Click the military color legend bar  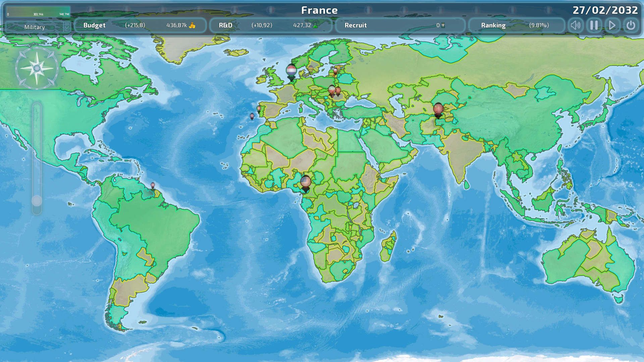[38, 11]
